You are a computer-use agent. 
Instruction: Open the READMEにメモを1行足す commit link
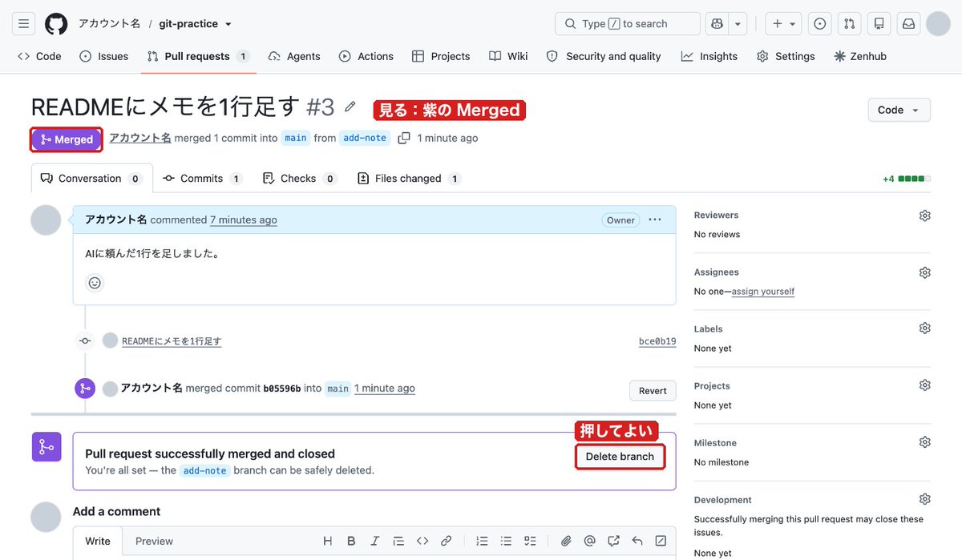[172, 341]
